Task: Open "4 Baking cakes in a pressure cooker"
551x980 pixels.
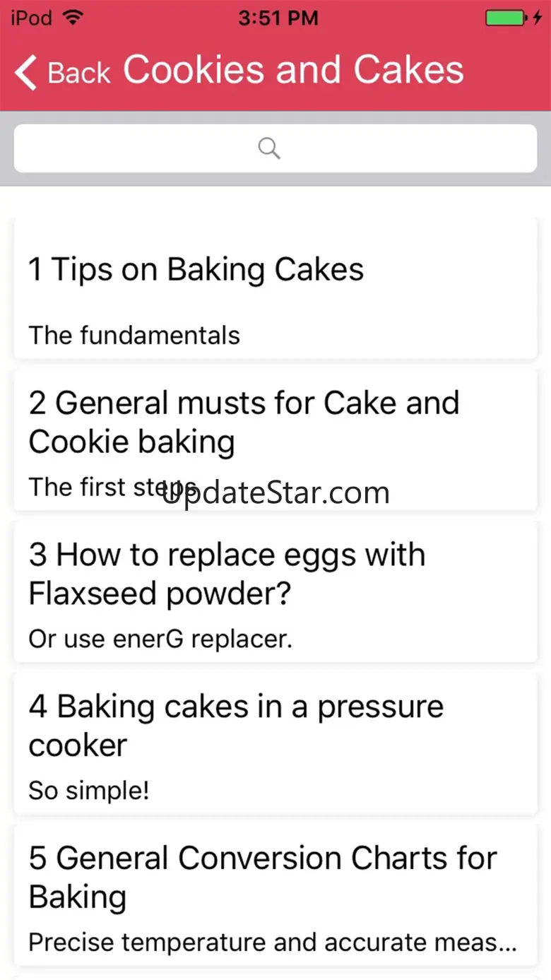Action: pyautogui.click(x=236, y=726)
